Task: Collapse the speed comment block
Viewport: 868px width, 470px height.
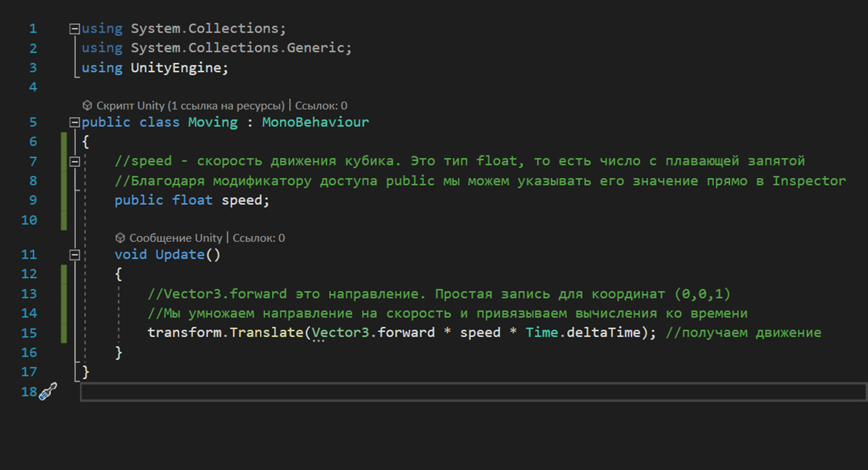Action: point(74,162)
